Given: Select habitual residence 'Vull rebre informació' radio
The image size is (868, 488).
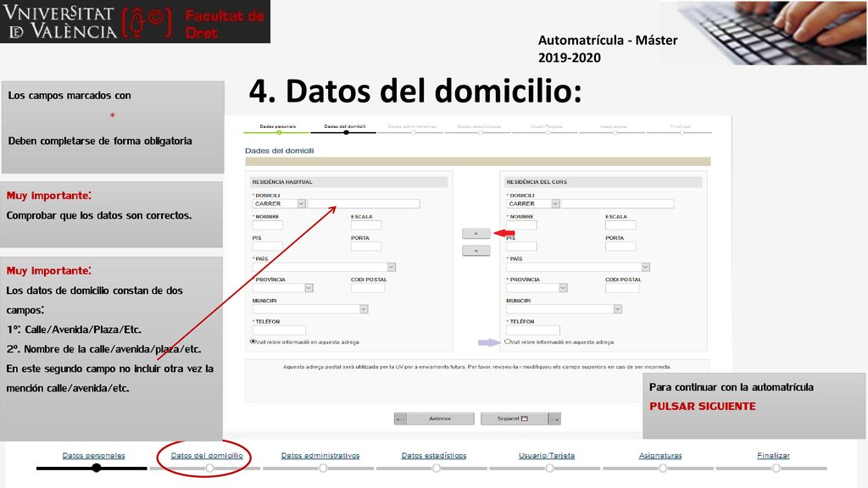Looking at the screenshot, I should [x=253, y=341].
